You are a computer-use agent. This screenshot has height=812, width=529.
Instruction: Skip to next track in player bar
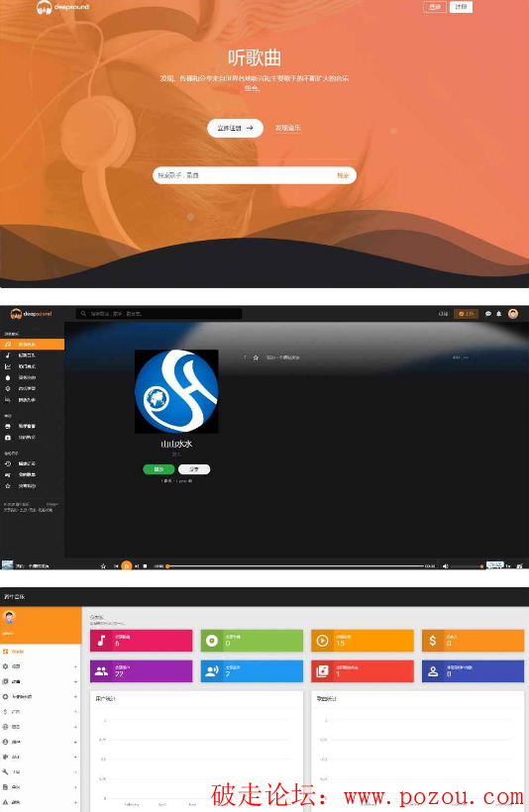(x=137, y=566)
